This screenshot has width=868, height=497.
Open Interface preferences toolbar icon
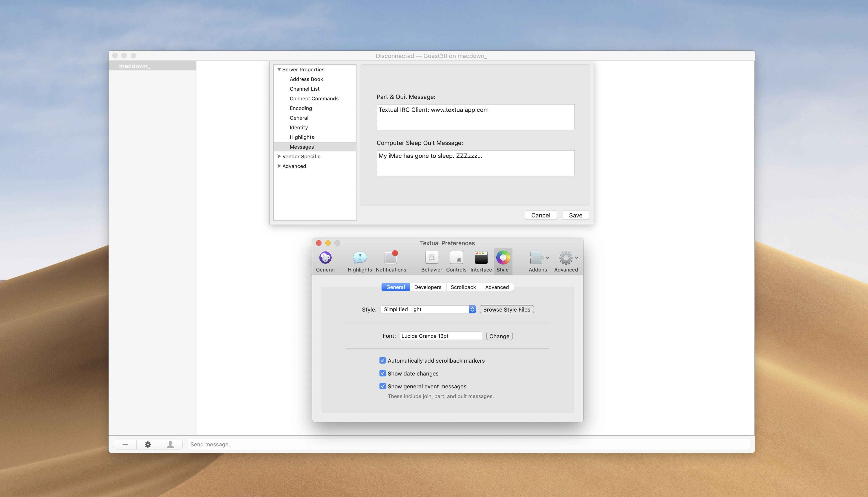[x=481, y=261]
